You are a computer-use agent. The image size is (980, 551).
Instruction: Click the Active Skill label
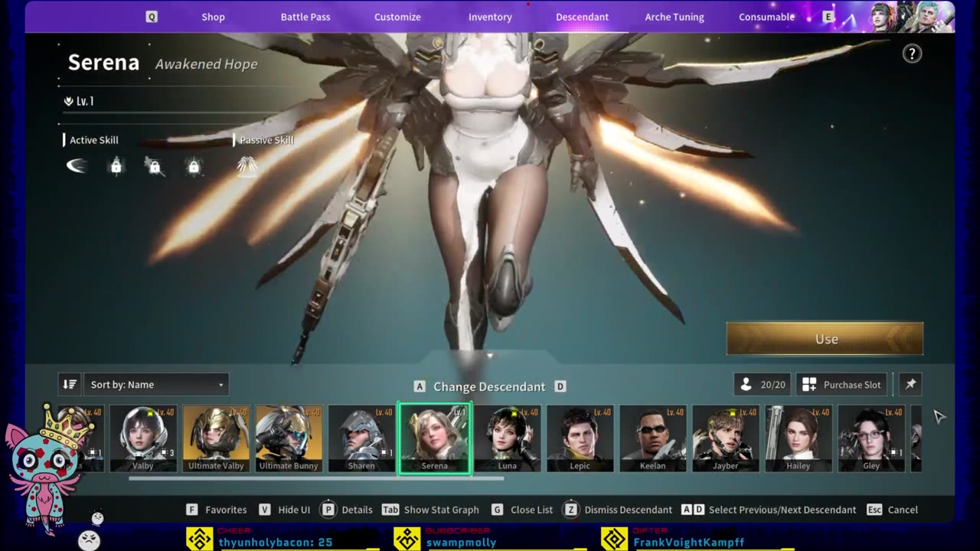coord(94,140)
